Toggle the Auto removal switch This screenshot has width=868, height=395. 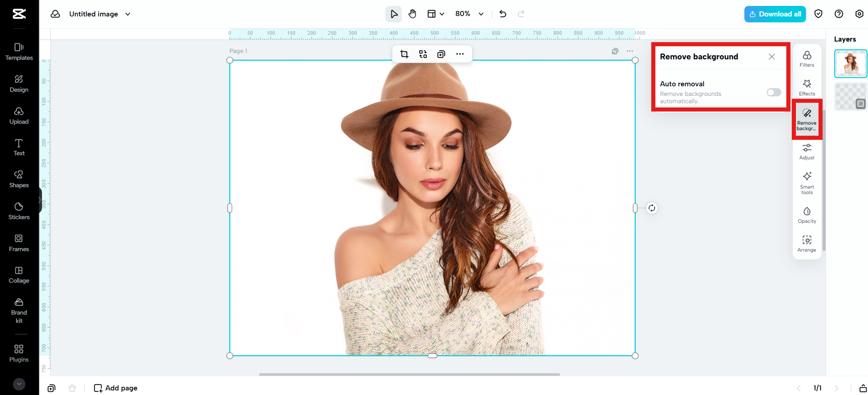(x=774, y=92)
